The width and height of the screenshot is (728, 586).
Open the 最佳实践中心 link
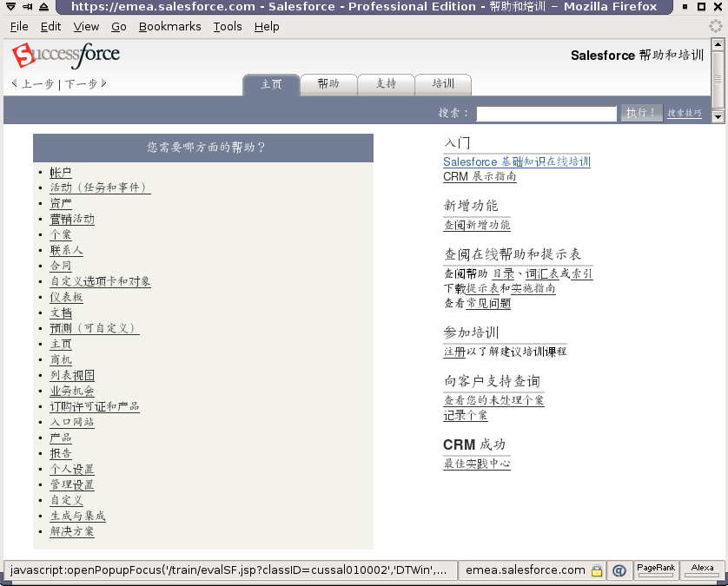click(477, 464)
